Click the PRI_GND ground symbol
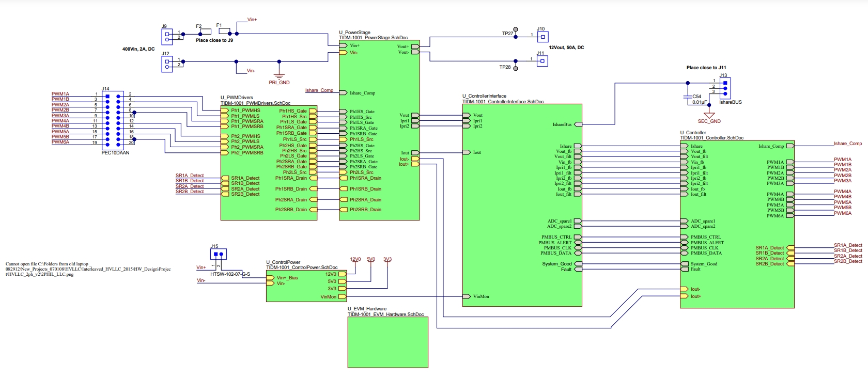 click(x=279, y=76)
